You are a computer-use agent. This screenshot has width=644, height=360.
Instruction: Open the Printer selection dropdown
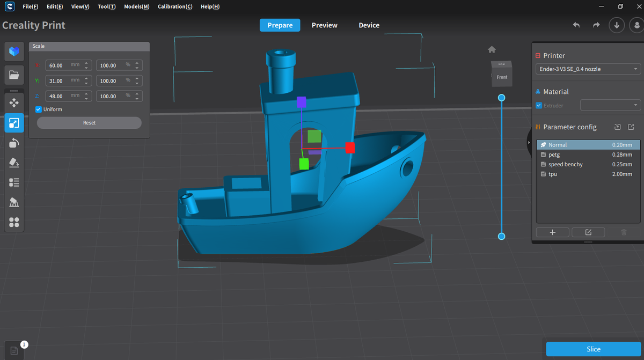(x=588, y=69)
